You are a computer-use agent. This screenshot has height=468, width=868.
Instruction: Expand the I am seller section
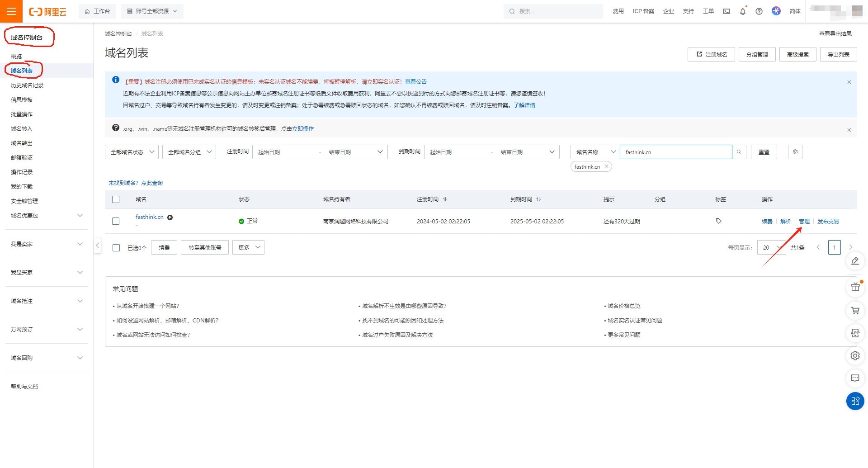(47, 244)
